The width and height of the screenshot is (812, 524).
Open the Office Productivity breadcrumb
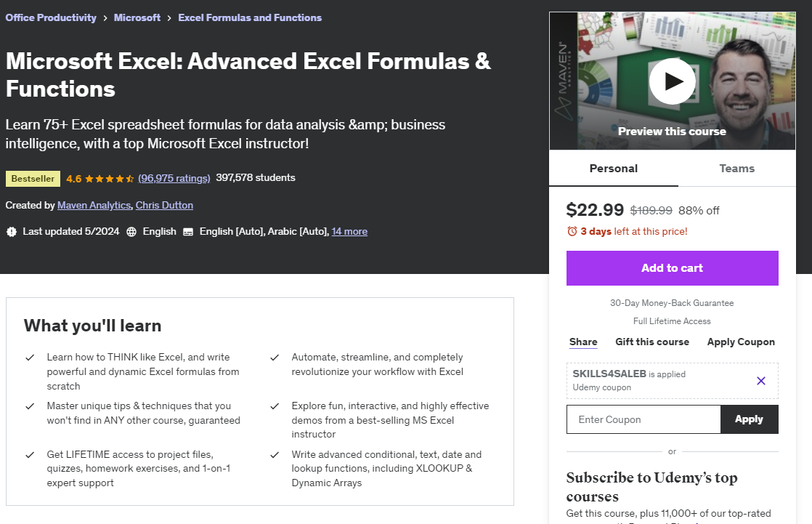pyautogui.click(x=51, y=17)
